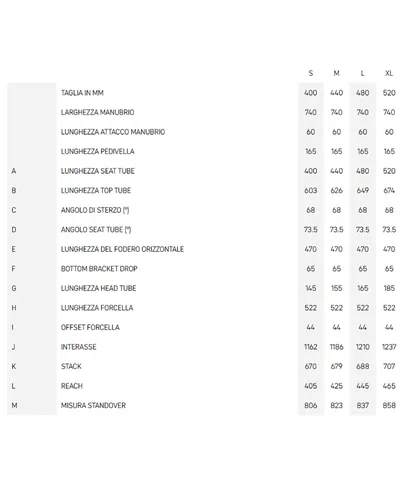The width and height of the screenshot is (400, 500).
Task: Click the LUNGHEZZA PEDIVELLA label
Action: tap(98, 151)
